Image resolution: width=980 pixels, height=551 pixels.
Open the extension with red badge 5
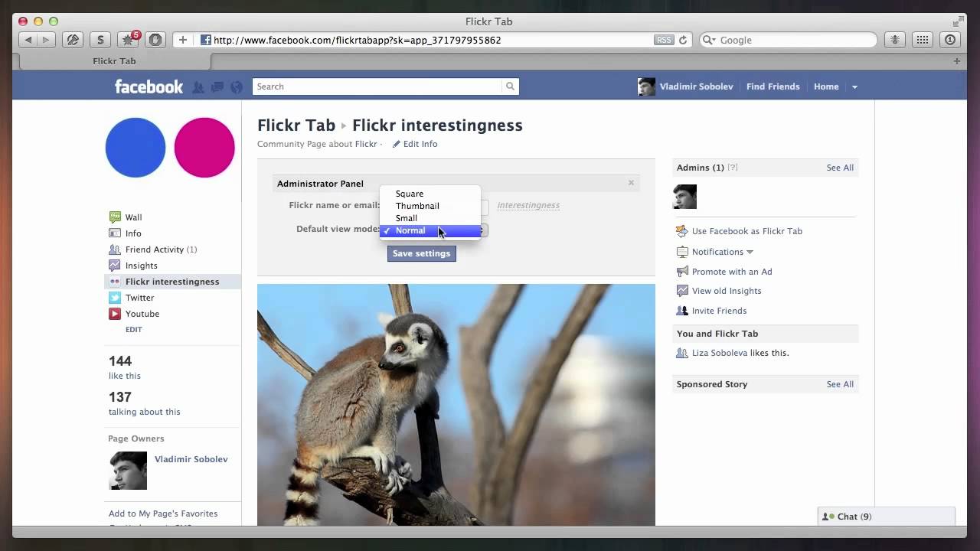click(x=128, y=40)
